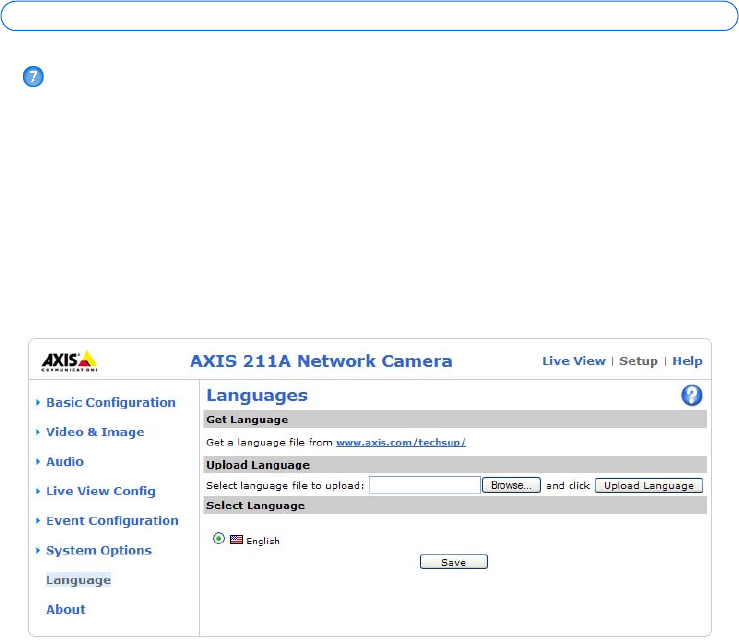Expand the Event Configuration section
This screenshot has height=643, width=739.
[x=112, y=521]
